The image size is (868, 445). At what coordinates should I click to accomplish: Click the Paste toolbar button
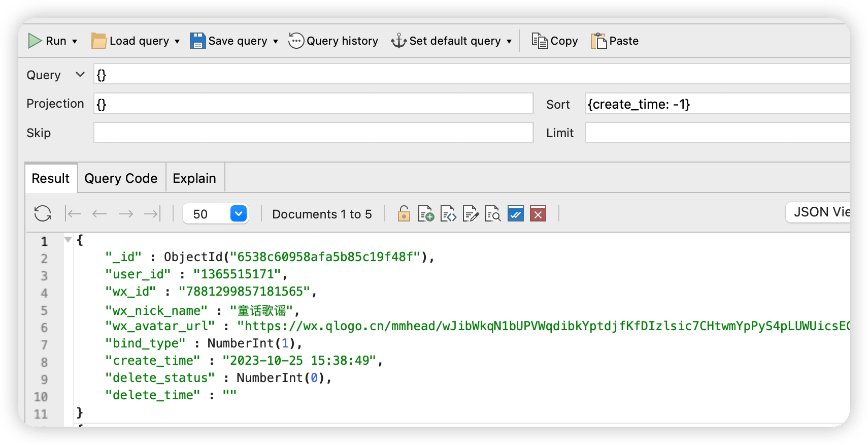point(614,41)
